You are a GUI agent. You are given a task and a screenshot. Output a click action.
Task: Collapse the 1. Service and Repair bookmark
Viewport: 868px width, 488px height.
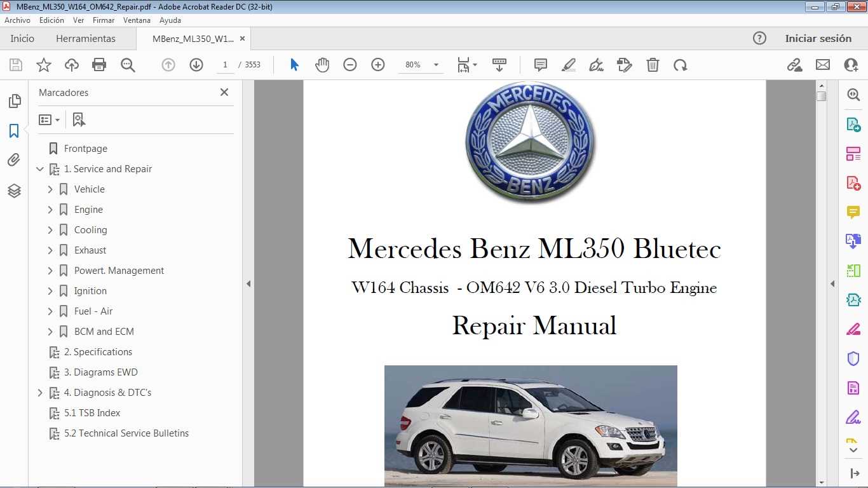click(40, 169)
